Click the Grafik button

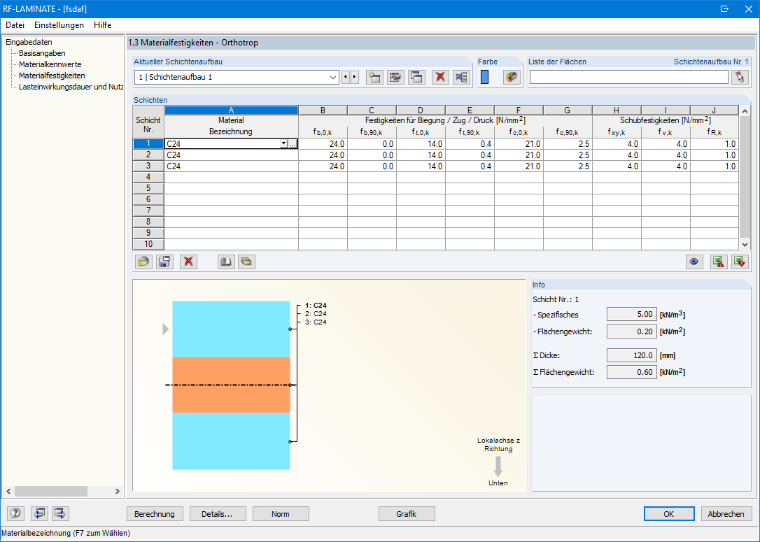[x=406, y=514]
